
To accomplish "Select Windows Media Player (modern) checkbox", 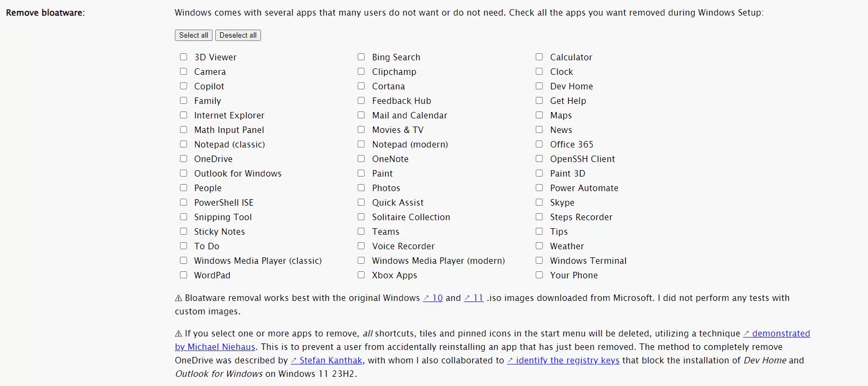I will point(361,260).
